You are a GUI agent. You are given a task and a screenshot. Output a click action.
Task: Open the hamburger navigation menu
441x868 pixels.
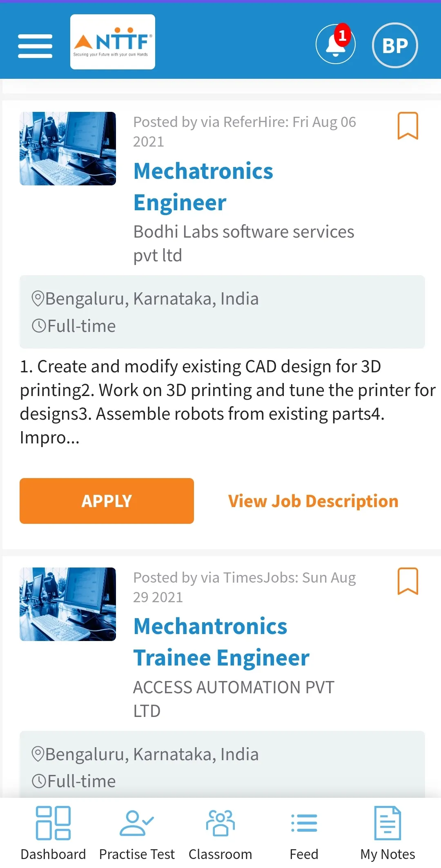coord(35,46)
